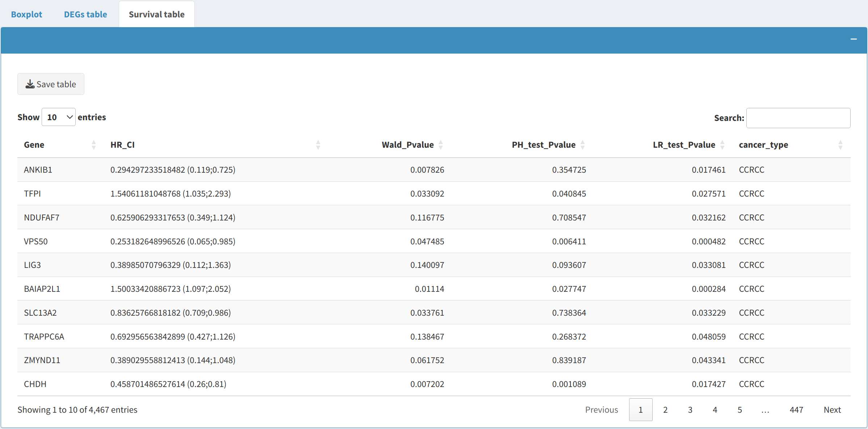Image resolution: width=868 pixels, height=429 pixels.
Task: Click HR_CI value 0.294297233518482 (0.119;0.725)
Action: click(x=173, y=170)
